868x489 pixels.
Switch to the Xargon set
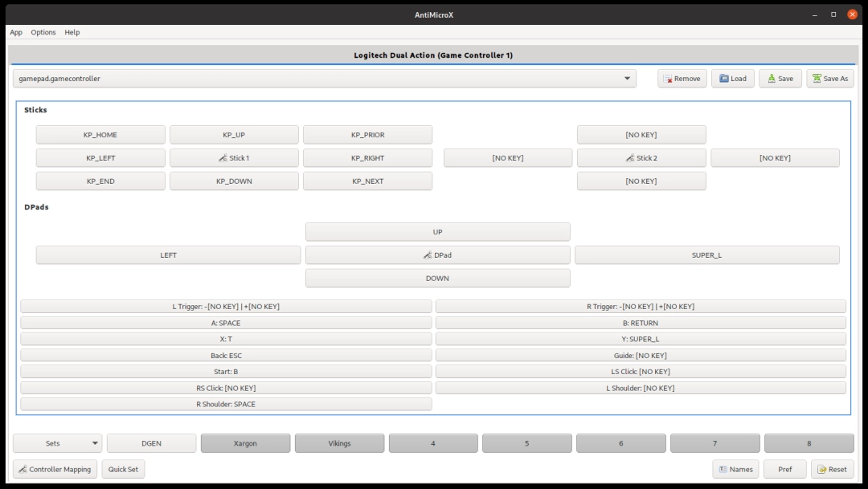245,442
